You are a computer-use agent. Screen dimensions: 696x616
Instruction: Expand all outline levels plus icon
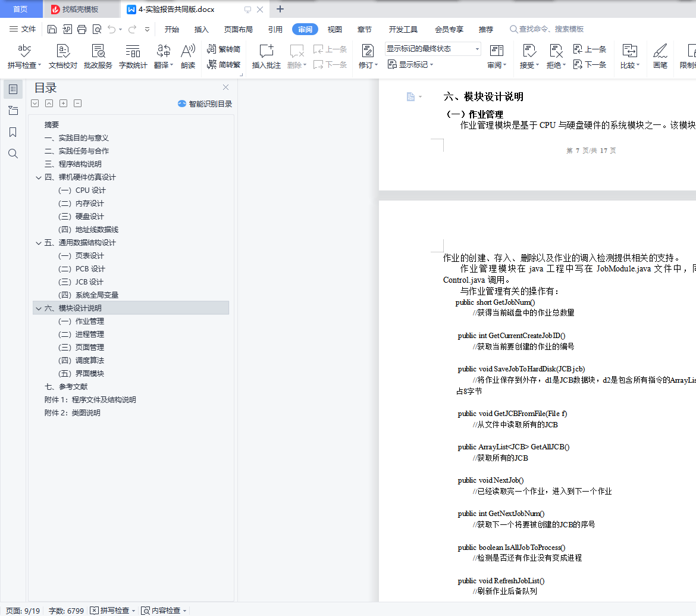tap(64, 104)
